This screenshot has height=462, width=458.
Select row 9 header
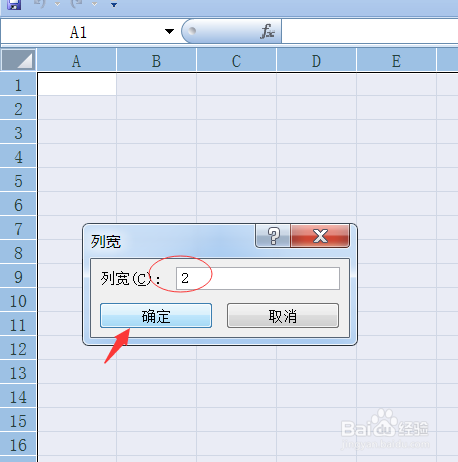click(x=18, y=277)
